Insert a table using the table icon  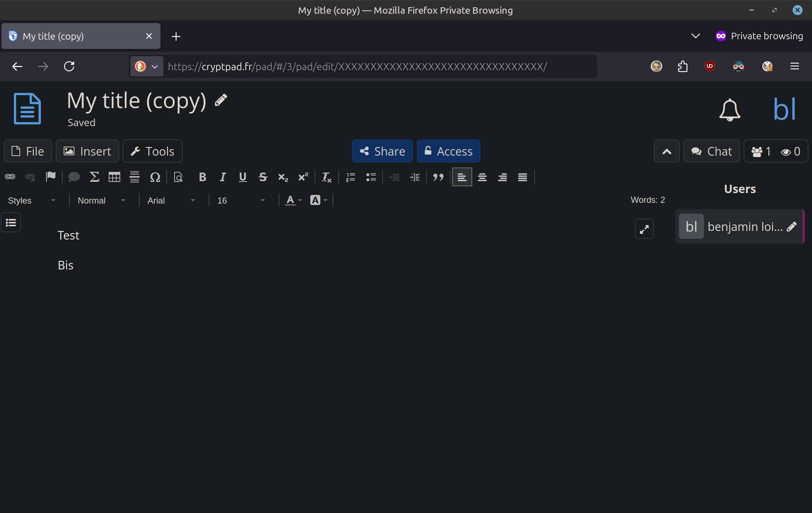point(114,177)
